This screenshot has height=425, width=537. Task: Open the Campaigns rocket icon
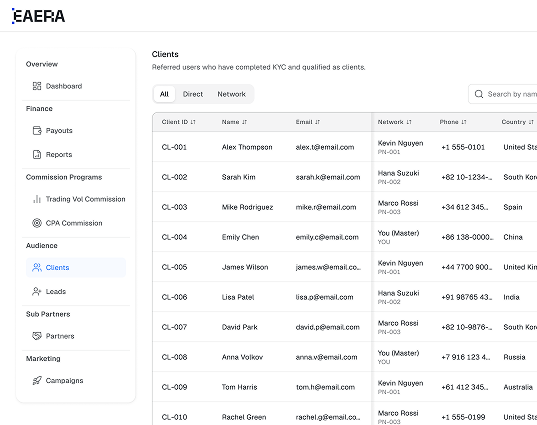point(37,380)
